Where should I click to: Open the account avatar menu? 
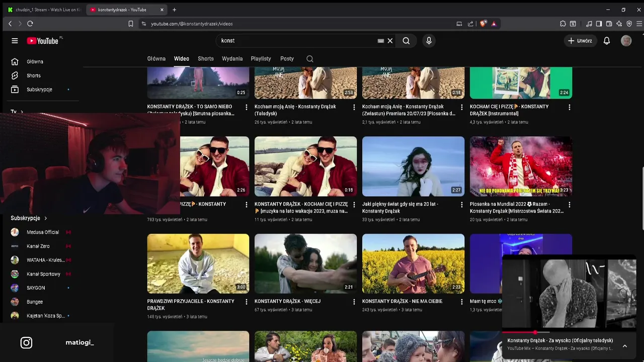click(626, 41)
